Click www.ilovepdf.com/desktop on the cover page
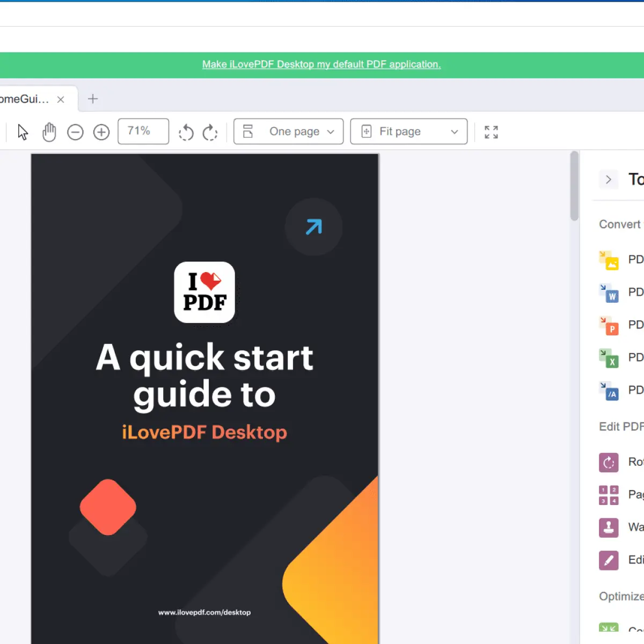This screenshot has width=644, height=644. (204, 612)
